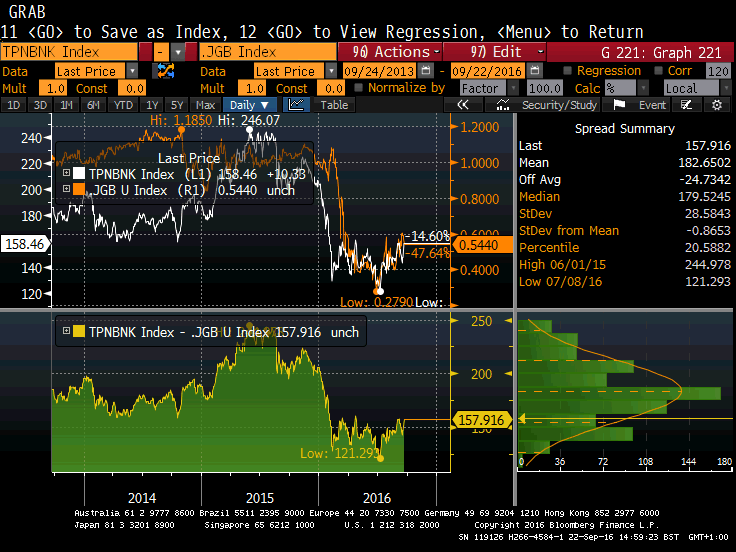Click the Median value 179.5245
The height and width of the screenshot is (552, 736).
704,196
